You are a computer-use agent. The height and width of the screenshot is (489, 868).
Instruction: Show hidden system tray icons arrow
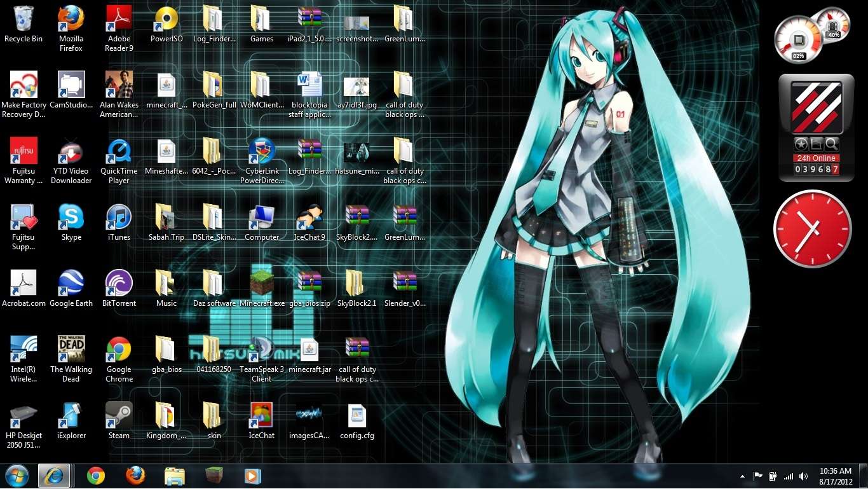pyautogui.click(x=743, y=476)
